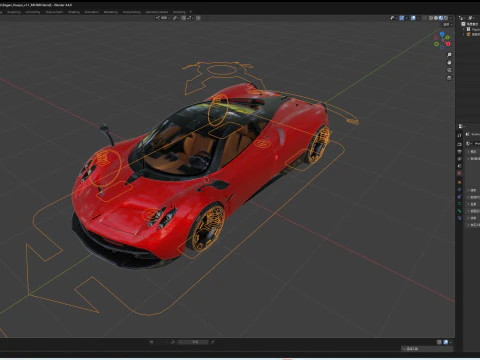Open the Bone Constraints properties tab
Viewport: 480px width, 360px height.
pyautogui.click(x=459, y=218)
